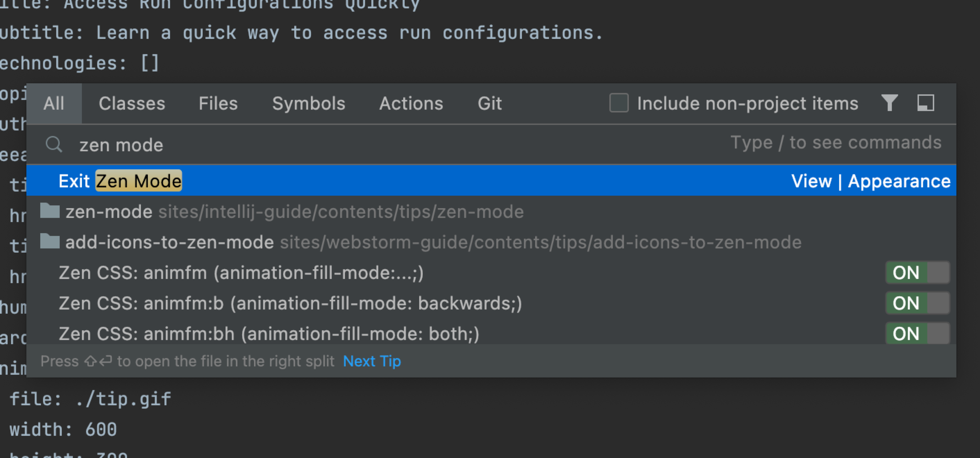Screen dimensions: 980x458
Task: Click the magnifying glass search icon
Action: click(54, 145)
